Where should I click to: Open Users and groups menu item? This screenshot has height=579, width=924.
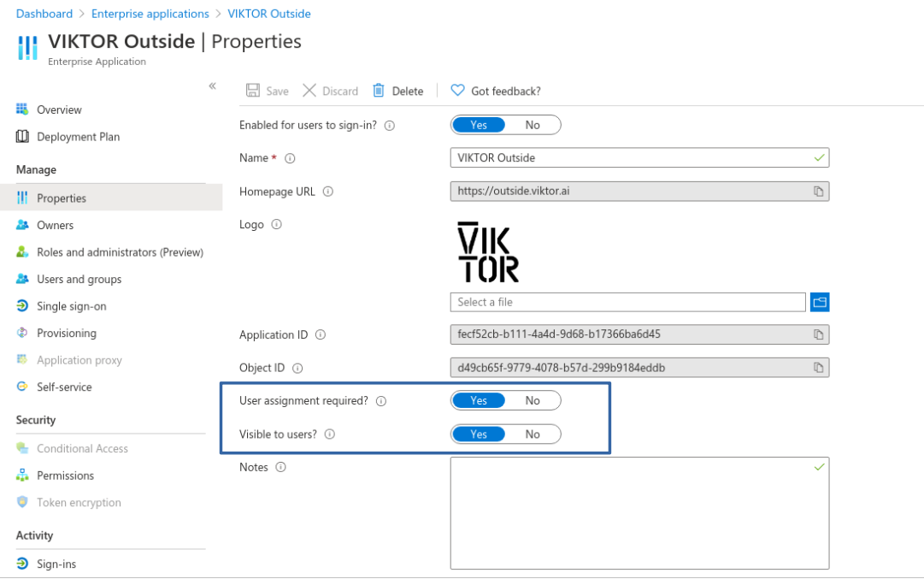79,279
